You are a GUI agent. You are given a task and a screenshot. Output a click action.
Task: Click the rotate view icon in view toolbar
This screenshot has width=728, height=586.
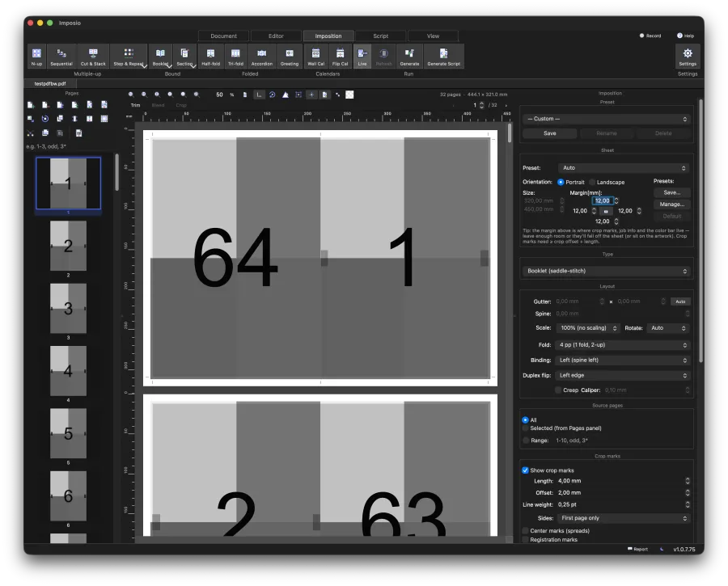pos(272,95)
